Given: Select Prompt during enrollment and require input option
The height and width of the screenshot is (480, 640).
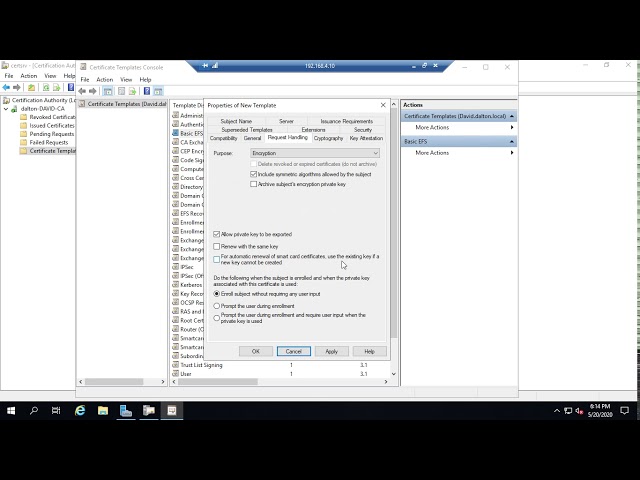Looking at the screenshot, I should 216,318.
